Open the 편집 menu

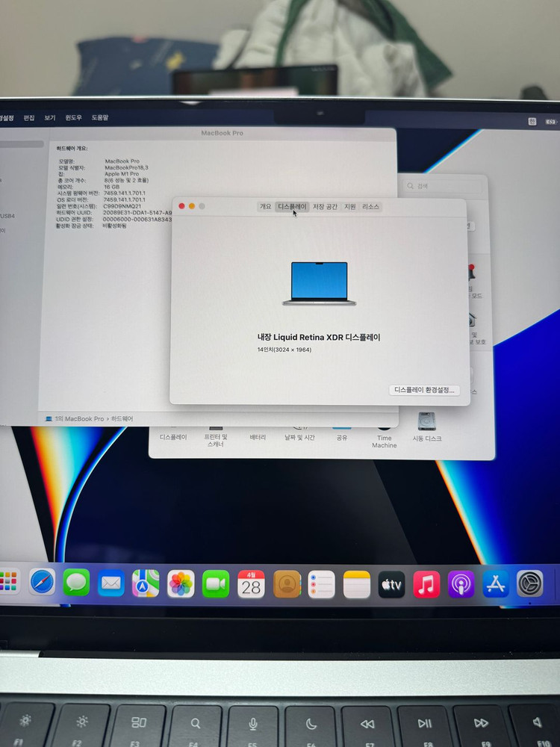(x=29, y=118)
